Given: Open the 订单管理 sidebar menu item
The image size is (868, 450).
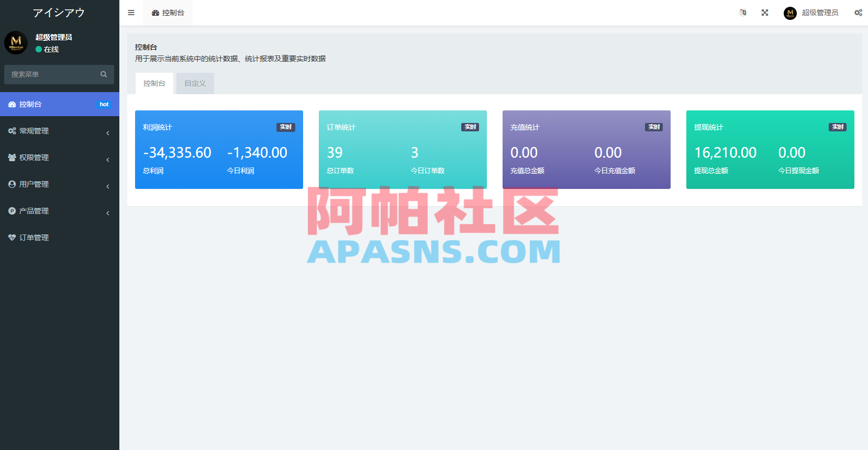Looking at the screenshot, I should [x=60, y=238].
